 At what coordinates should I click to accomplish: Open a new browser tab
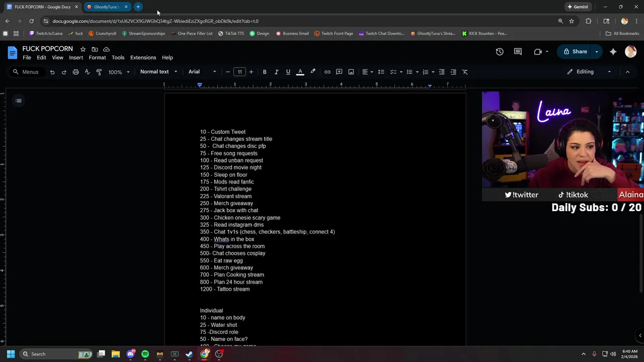click(x=138, y=7)
